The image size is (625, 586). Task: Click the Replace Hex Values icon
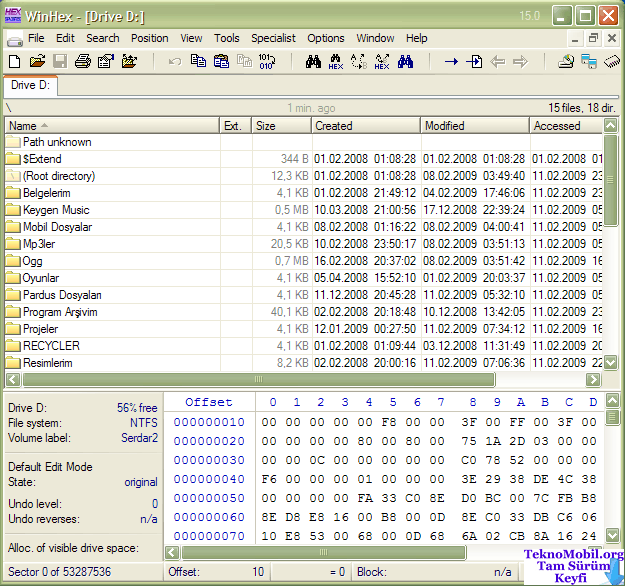coord(382,62)
